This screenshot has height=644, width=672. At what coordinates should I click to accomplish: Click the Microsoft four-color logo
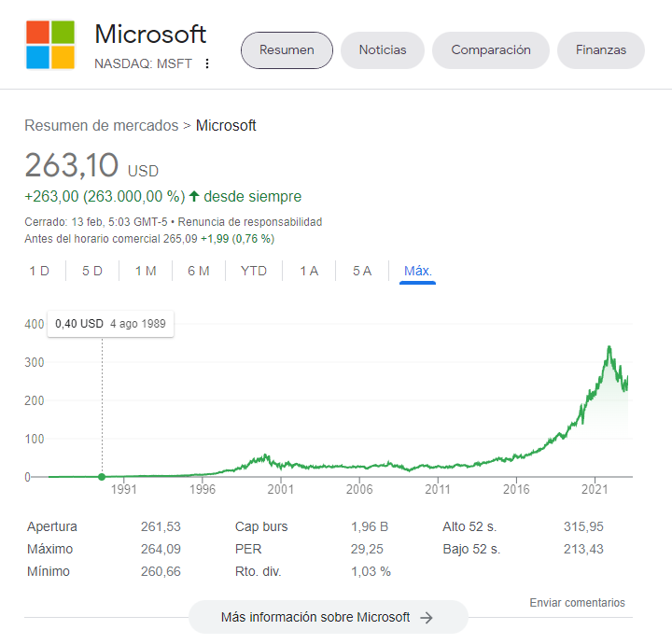[50, 45]
